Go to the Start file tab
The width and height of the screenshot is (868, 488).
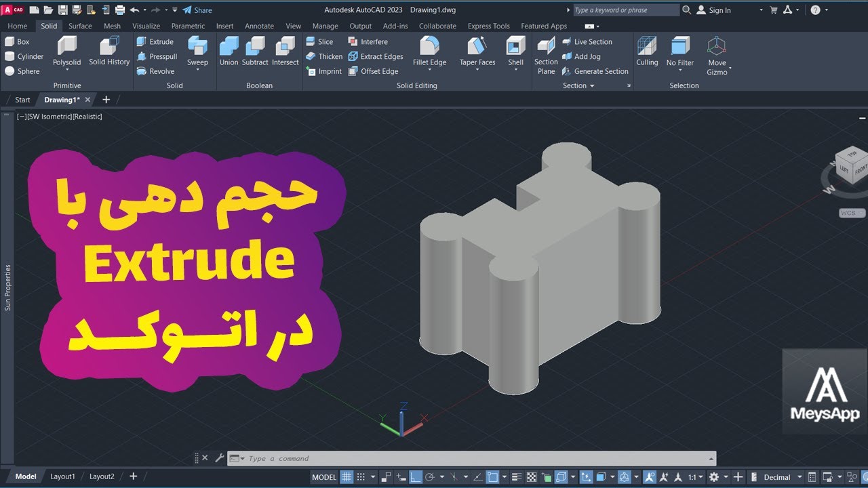[22, 100]
